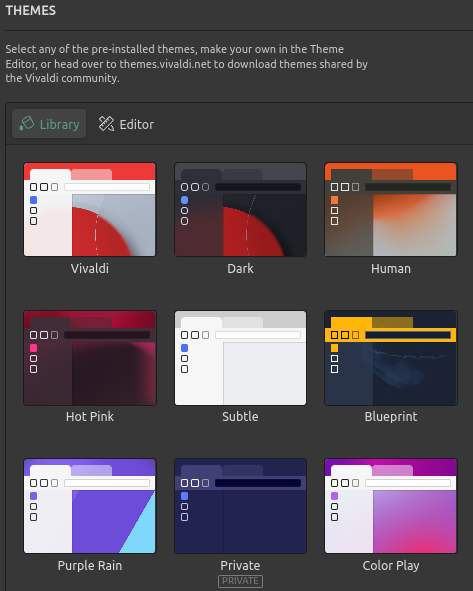Select the Purple Rain theme thumbnail
473x591 pixels.
(90, 506)
